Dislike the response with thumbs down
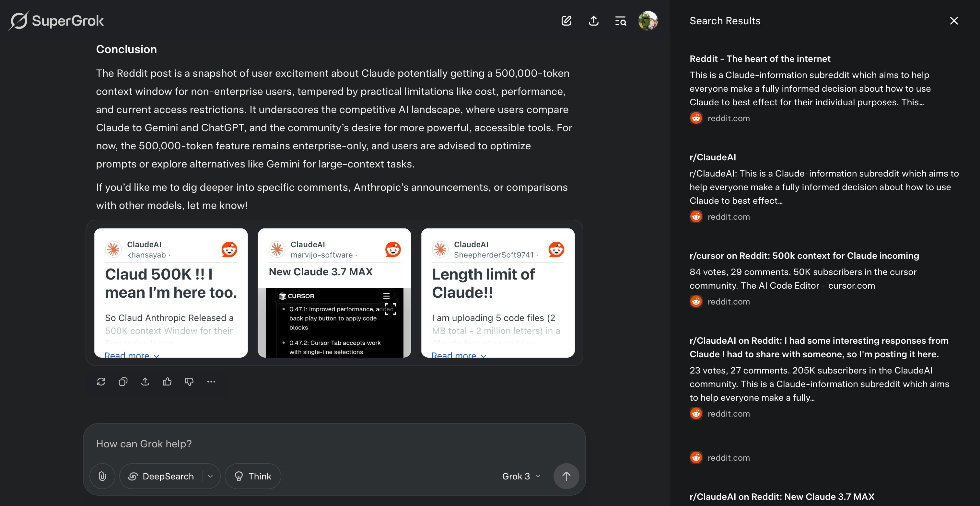The height and width of the screenshot is (506, 980). point(189,382)
